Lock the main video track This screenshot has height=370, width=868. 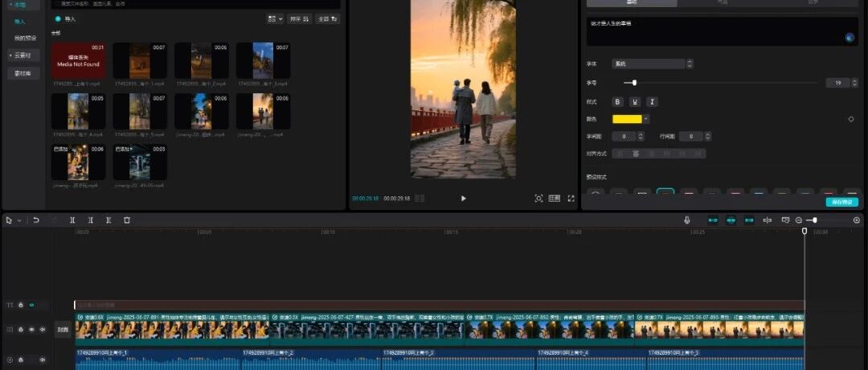coord(20,330)
